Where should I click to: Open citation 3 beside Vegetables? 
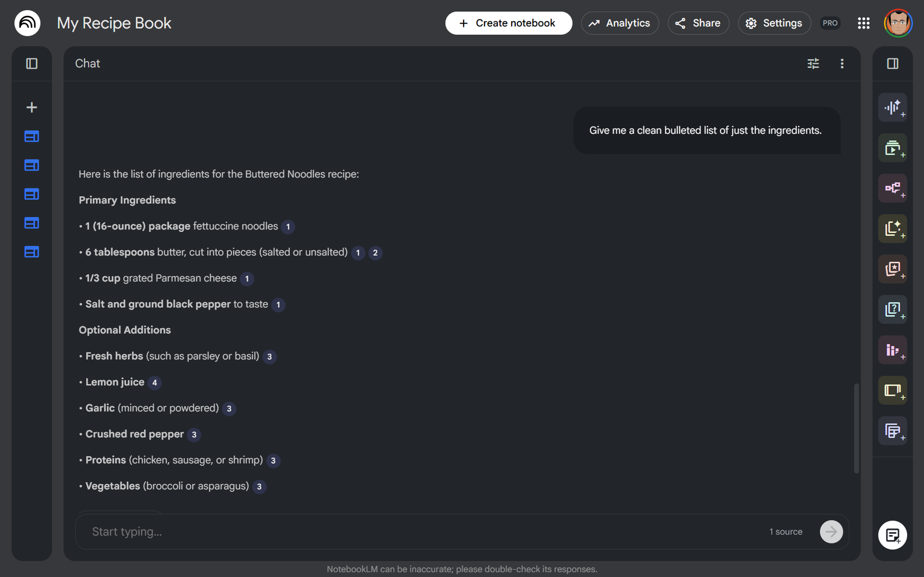pyautogui.click(x=259, y=486)
